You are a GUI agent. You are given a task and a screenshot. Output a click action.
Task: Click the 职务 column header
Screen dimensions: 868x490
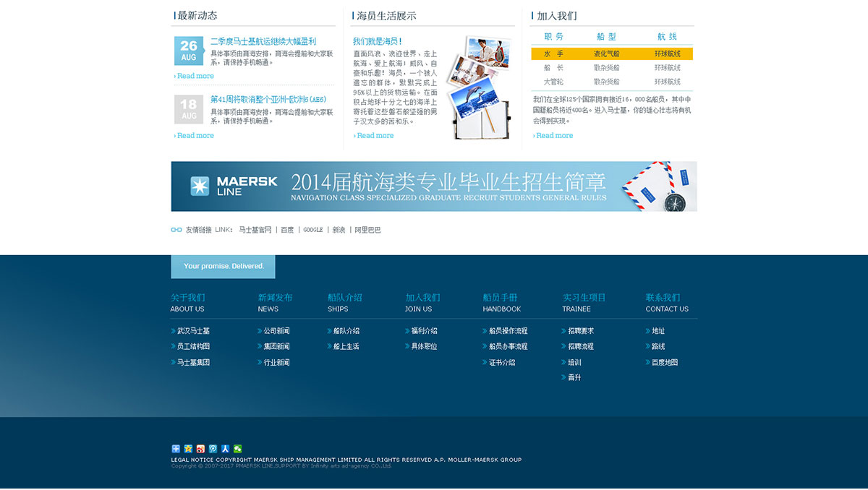pyautogui.click(x=554, y=36)
